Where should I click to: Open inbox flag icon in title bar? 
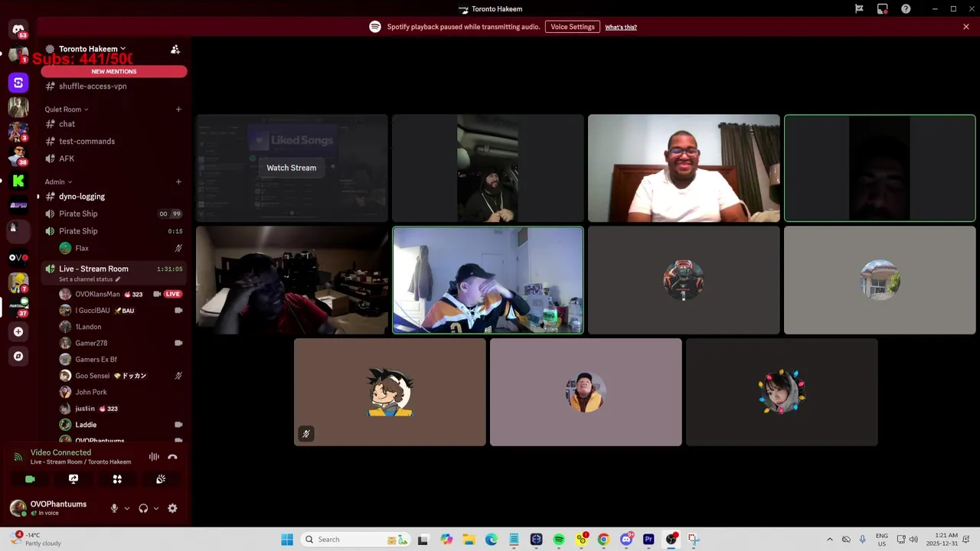point(859,9)
